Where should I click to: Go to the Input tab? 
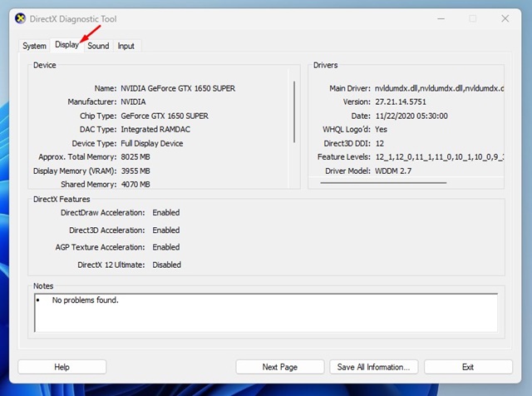coord(126,46)
